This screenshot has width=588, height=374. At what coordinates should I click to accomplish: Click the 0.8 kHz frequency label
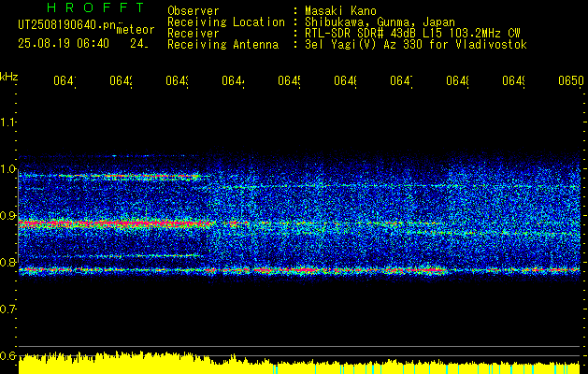click(x=7, y=262)
